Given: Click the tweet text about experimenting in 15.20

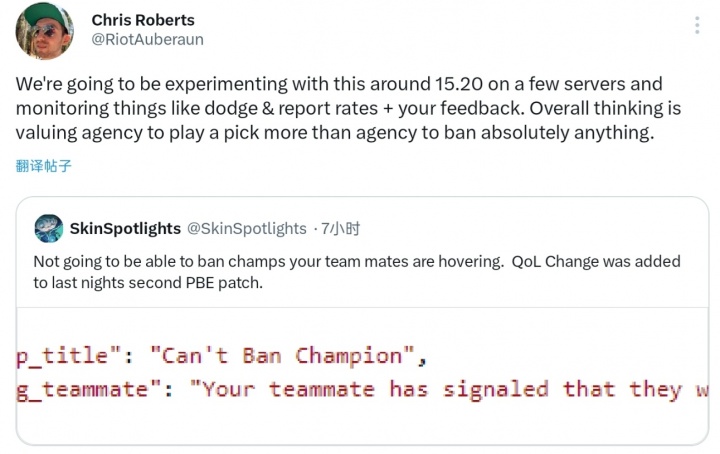Looking at the screenshot, I should tap(339, 84).
